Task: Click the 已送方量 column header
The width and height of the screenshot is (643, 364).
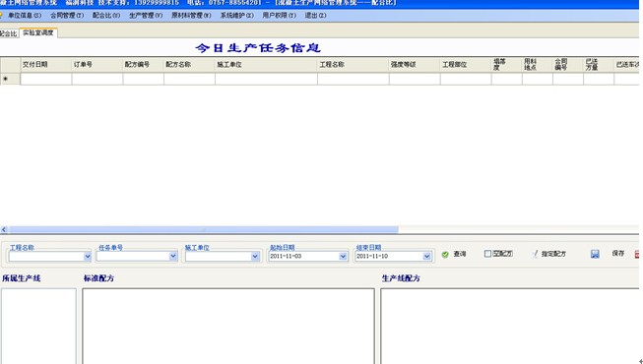Action: tap(599, 65)
